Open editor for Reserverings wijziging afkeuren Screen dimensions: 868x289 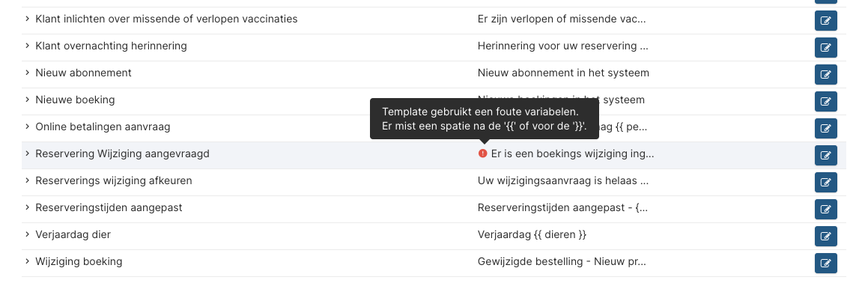point(825,182)
